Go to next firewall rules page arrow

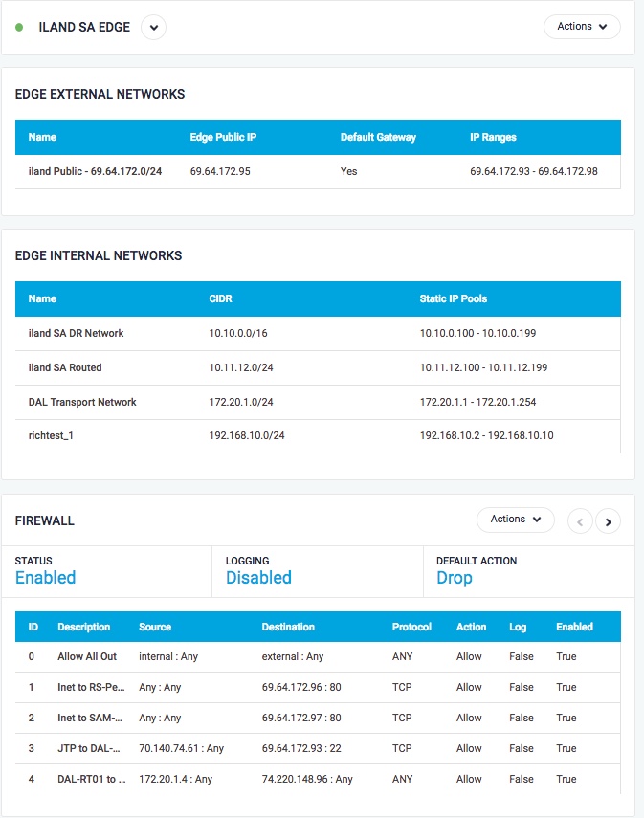tap(608, 521)
